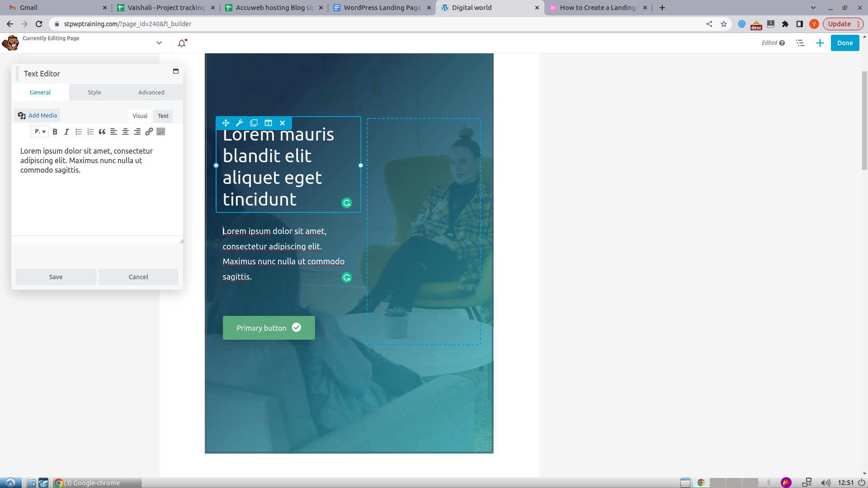Click the Cancel button in editor

click(x=138, y=277)
